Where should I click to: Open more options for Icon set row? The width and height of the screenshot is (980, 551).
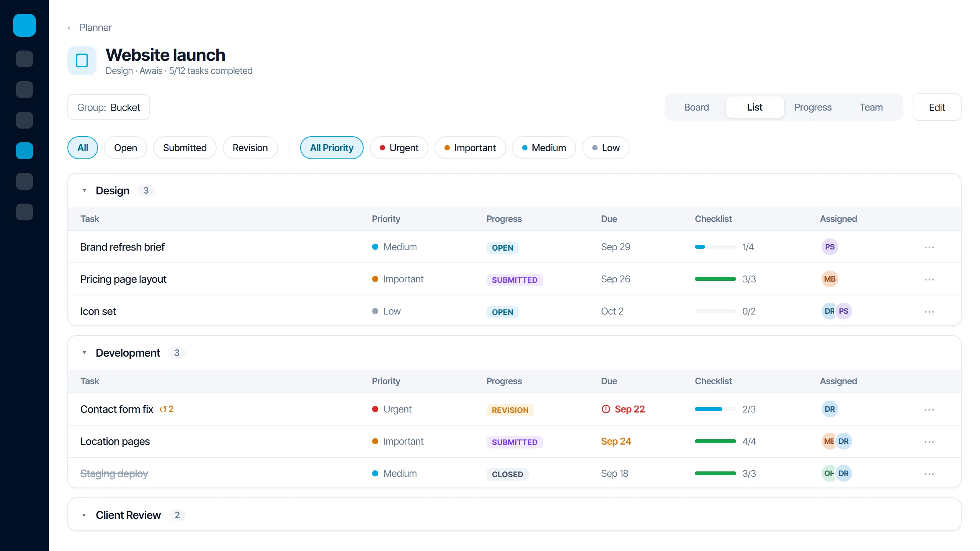pyautogui.click(x=929, y=311)
